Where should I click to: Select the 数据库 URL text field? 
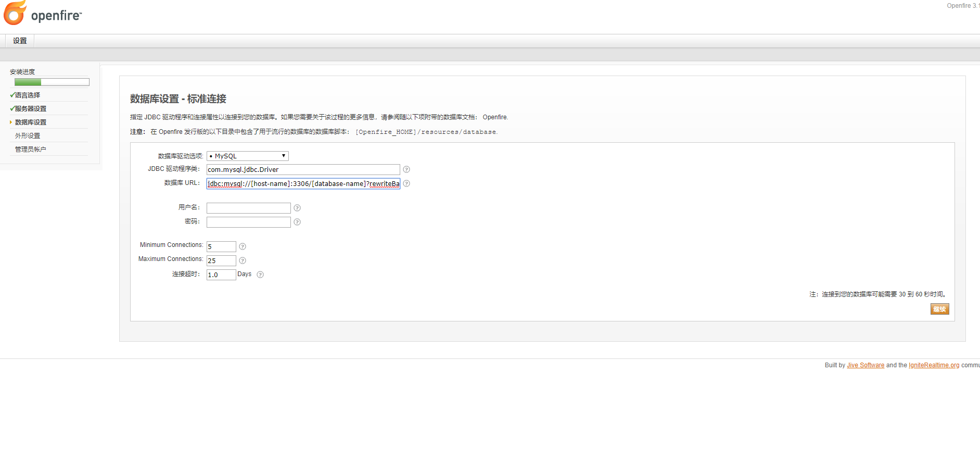click(303, 183)
